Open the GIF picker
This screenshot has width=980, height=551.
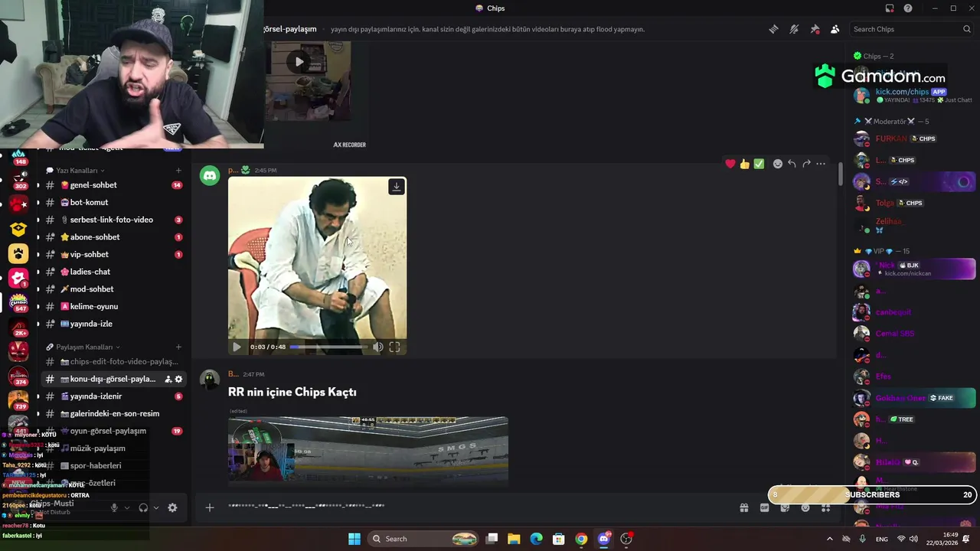(x=764, y=507)
